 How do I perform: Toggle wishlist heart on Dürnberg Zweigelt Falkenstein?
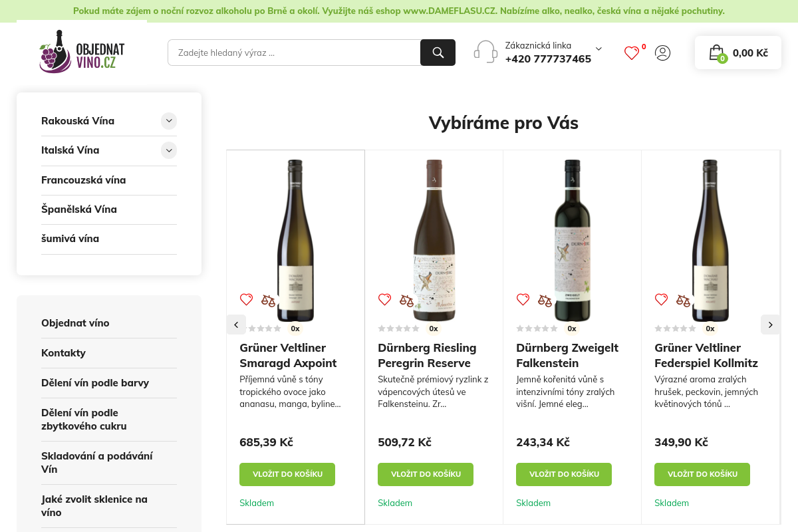tap(523, 299)
